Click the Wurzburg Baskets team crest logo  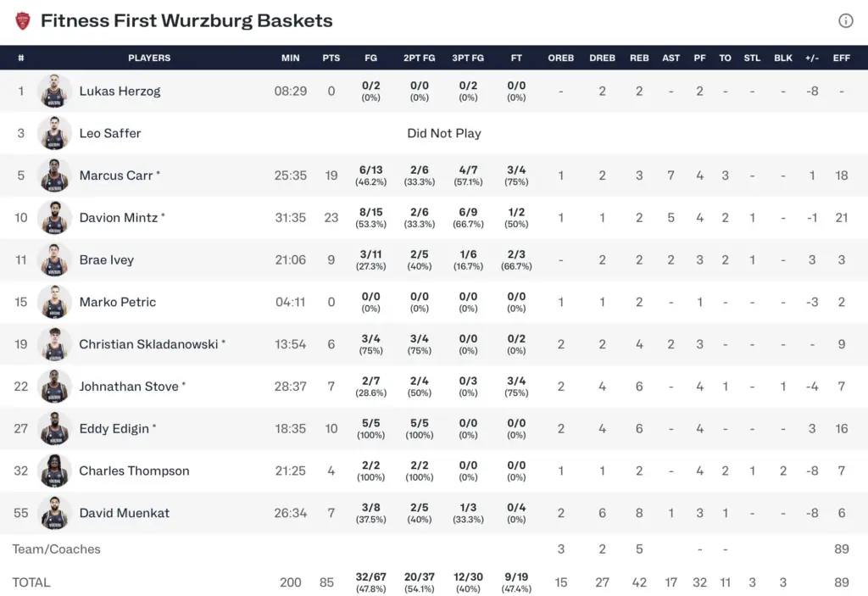tap(23, 19)
